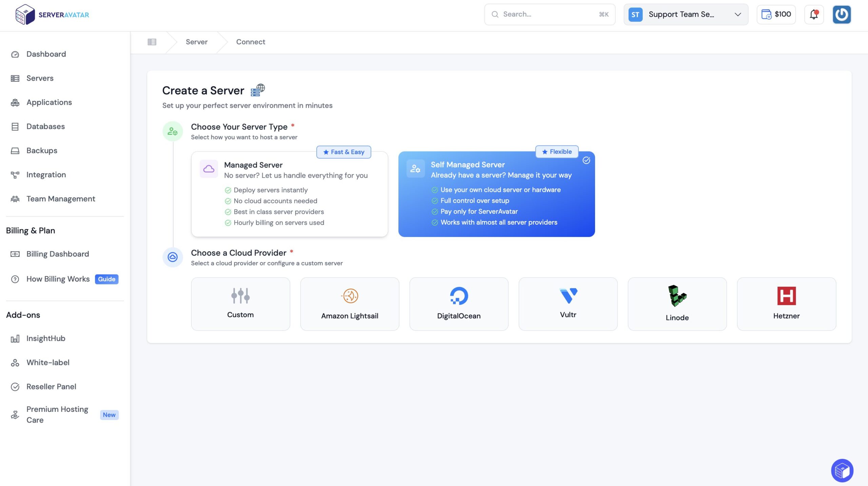Click the ServerAvatar logo
This screenshot has height=486, width=868.
click(52, 15)
